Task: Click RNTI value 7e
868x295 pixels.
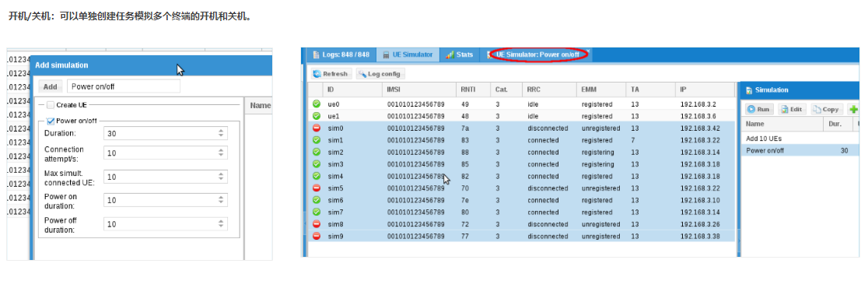Action: (x=464, y=200)
